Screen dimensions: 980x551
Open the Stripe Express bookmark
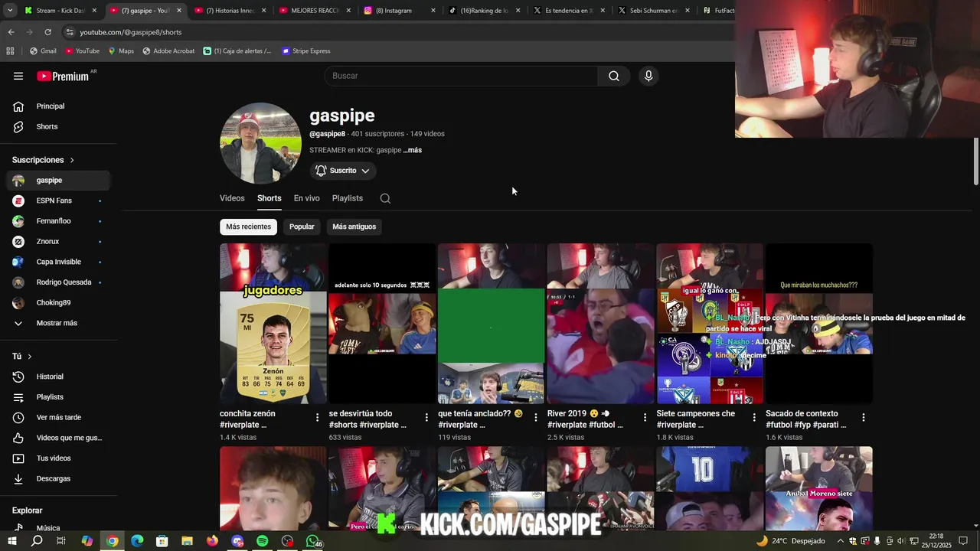305,51
